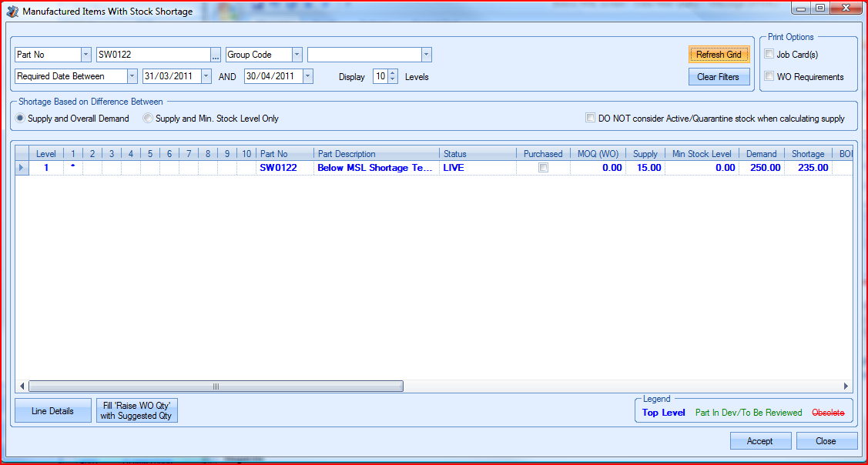Enable the Job Card(s) print option
Screen dimensions: 868x465
point(769,55)
